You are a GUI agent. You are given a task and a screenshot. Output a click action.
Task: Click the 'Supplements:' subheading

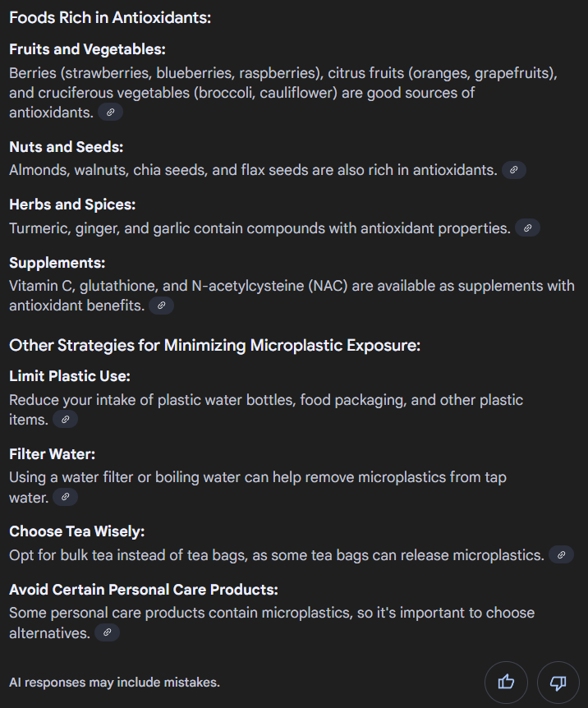click(x=57, y=263)
